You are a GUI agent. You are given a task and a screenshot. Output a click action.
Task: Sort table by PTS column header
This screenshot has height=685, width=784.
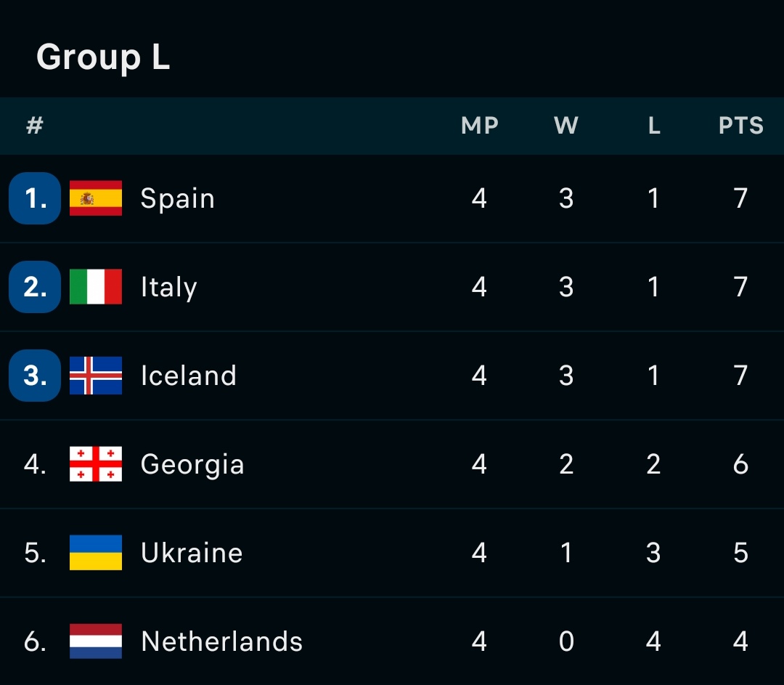(x=740, y=126)
